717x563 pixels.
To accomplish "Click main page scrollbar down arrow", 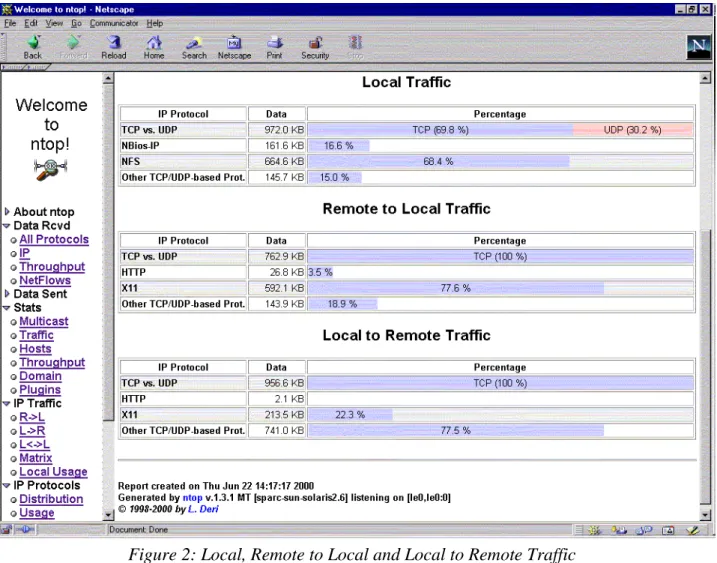I will tap(705, 515).
